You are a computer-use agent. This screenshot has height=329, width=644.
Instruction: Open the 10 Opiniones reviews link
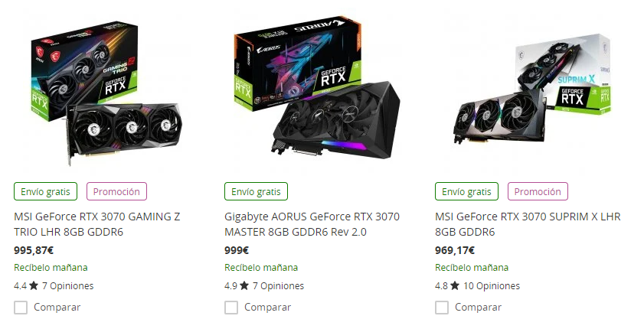(x=492, y=286)
